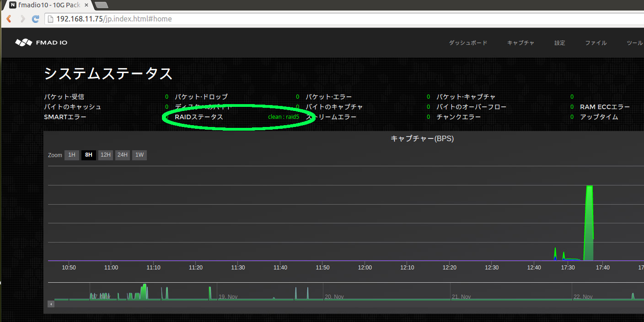Click the browser forward arrow
Viewport: 644px width, 322px height.
click(22, 19)
